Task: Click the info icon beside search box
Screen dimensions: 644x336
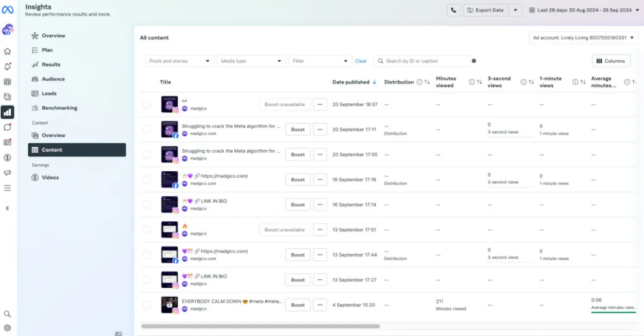Action: [x=474, y=61]
